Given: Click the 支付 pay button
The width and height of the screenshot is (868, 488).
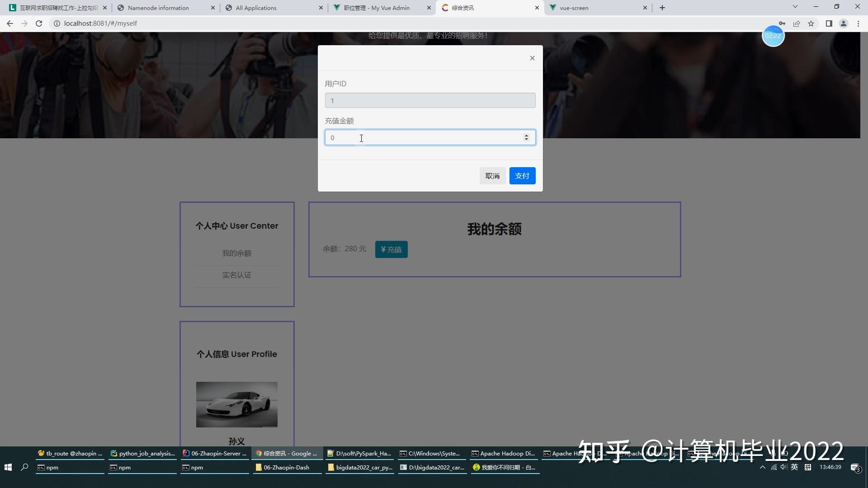Looking at the screenshot, I should [x=522, y=176].
